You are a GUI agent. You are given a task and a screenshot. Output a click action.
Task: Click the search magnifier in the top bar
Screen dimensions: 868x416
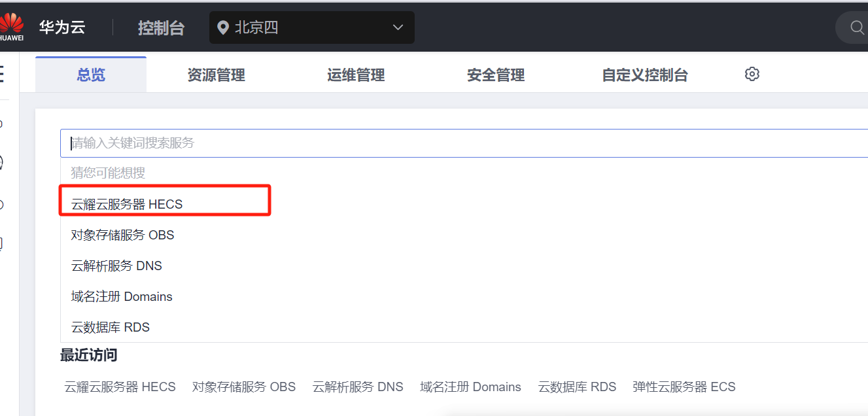[856, 27]
